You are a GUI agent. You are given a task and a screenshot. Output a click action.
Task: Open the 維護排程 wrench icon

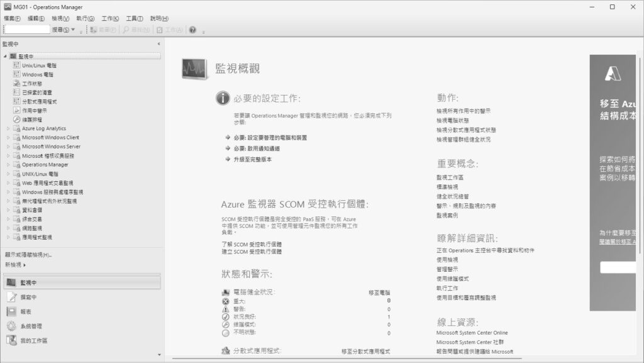(x=16, y=119)
